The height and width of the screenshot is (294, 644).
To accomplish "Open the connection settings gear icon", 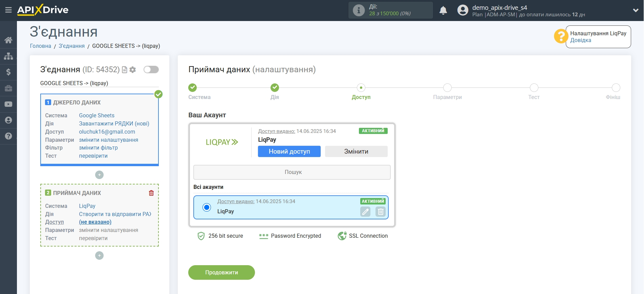I will [133, 70].
